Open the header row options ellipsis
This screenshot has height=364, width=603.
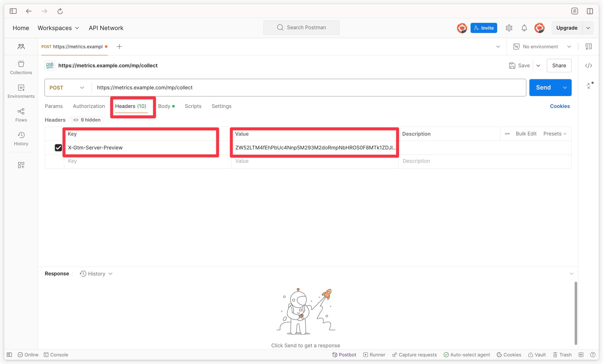[507, 134]
